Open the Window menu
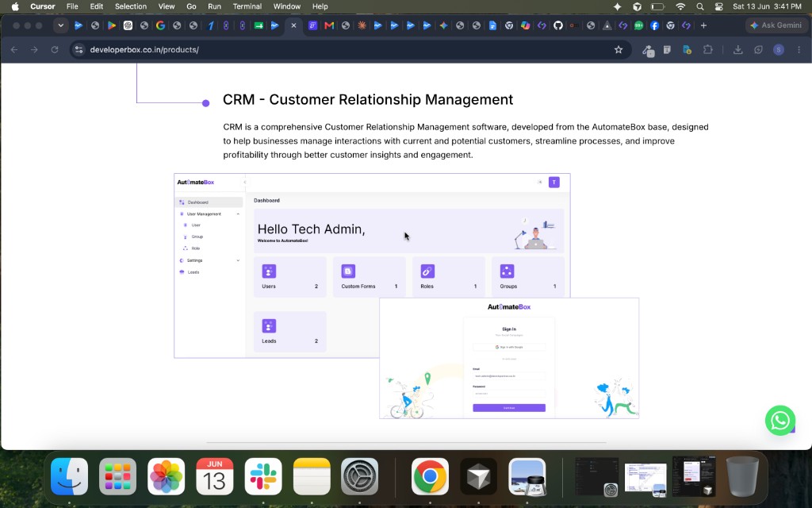The image size is (812, 508). [x=287, y=6]
